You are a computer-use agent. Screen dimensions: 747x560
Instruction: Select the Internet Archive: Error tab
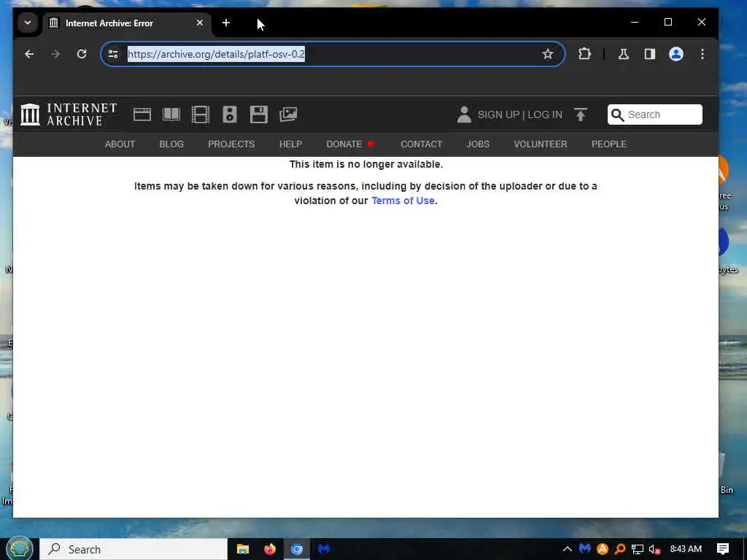point(128,23)
